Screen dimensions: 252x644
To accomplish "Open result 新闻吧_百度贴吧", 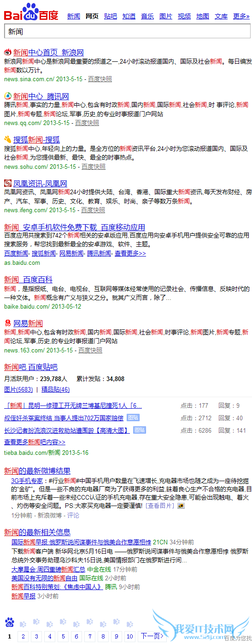I will pyautogui.click(x=31, y=367).
